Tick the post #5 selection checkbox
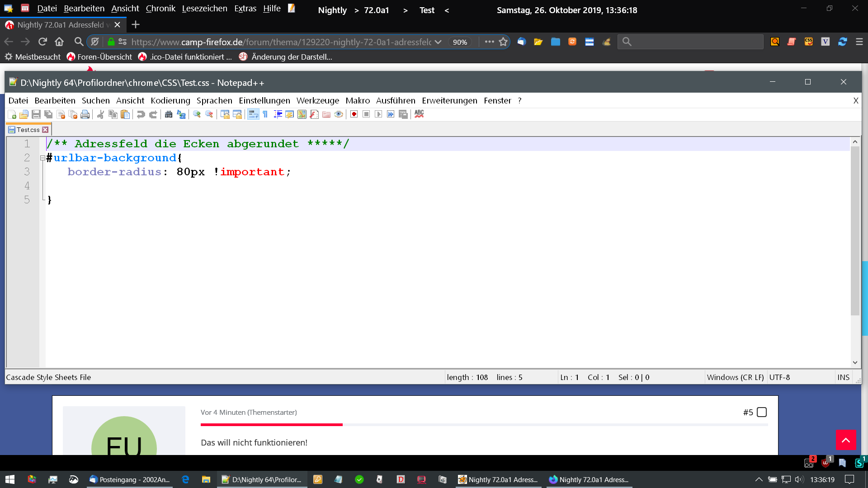 tap(762, 412)
